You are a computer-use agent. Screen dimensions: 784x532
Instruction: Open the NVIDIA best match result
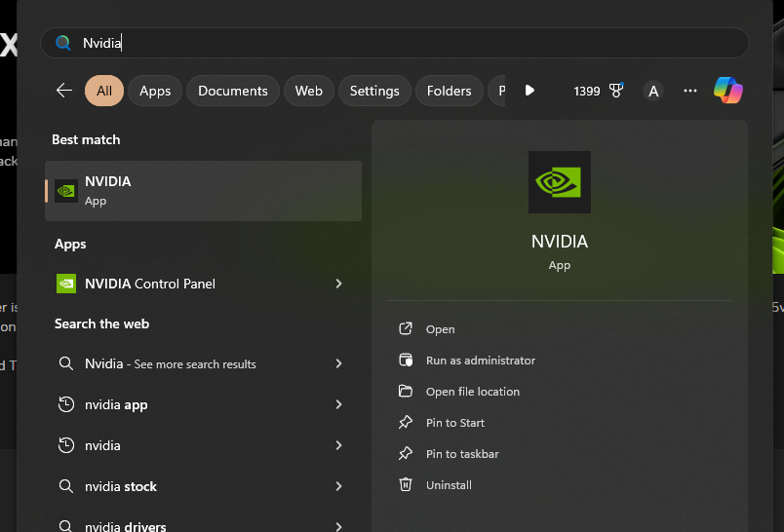click(x=203, y=191)
